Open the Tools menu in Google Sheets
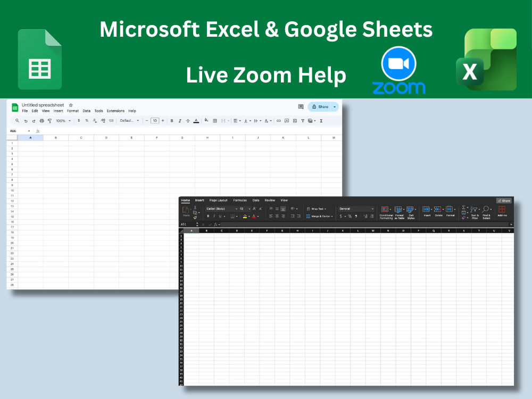The image size is (532, 399). [x=99, y=111]
